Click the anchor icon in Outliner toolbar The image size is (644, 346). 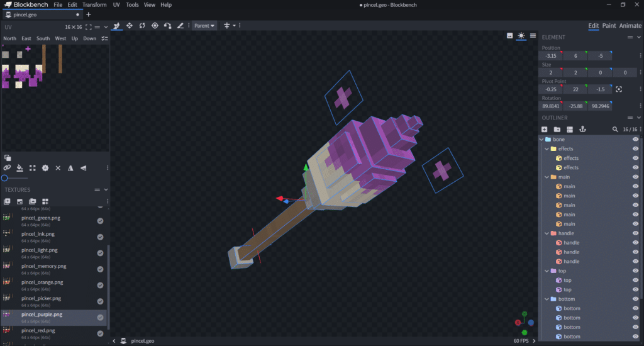pyautogui.click(x=583, y=130)
